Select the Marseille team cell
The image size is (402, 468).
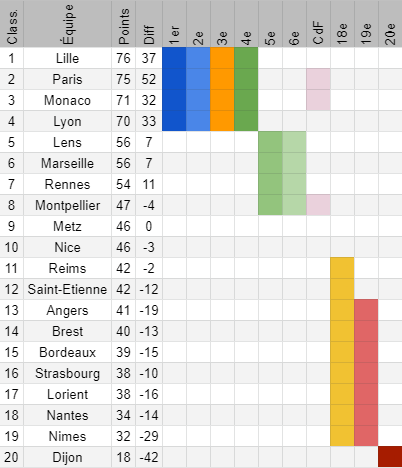[67, 163]
